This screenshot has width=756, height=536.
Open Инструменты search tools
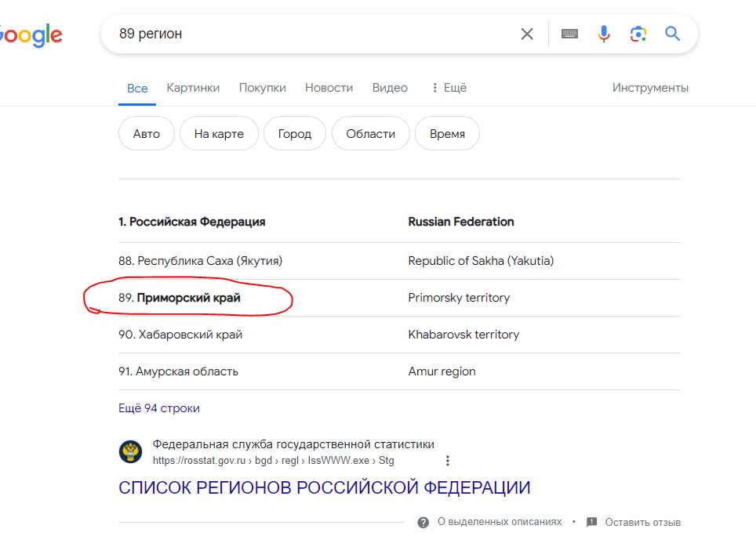pos(650,88)
